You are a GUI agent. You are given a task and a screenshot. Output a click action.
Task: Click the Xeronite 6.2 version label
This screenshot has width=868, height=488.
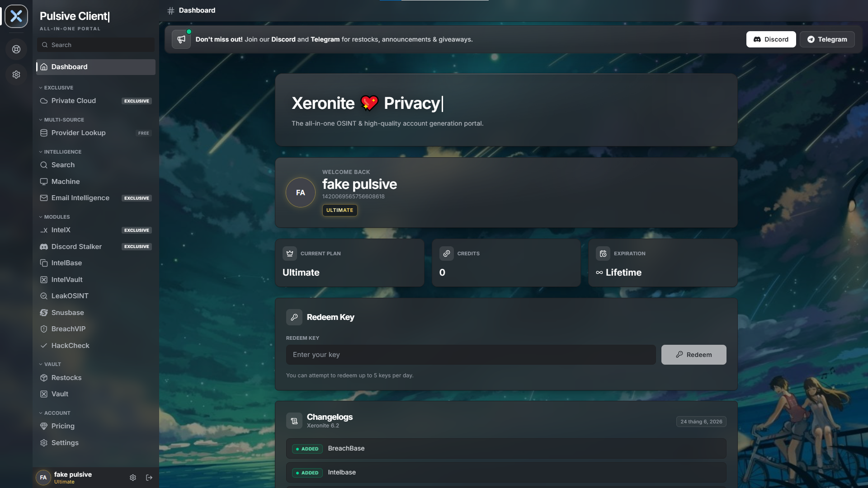[323, 426]
